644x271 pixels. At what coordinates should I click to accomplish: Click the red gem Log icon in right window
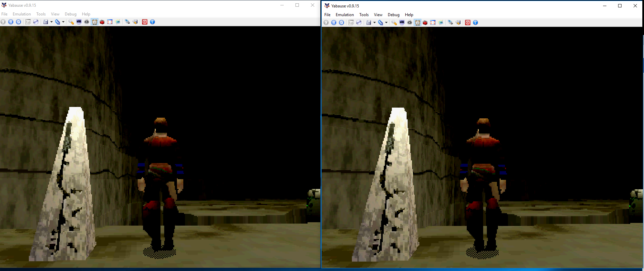point(425,23)
